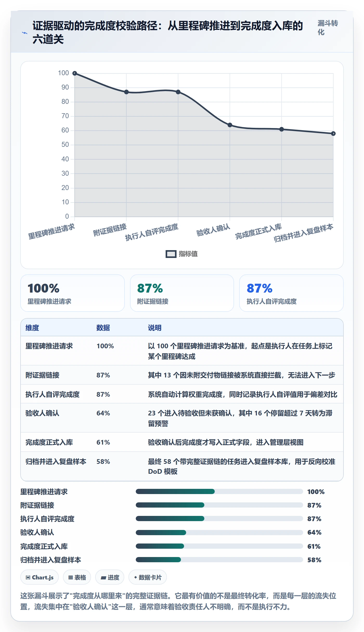The height and width of the screenshot is (632, 364).
Task: Click the 100% label beside the progress bar
Action: [x=316, y=492]
